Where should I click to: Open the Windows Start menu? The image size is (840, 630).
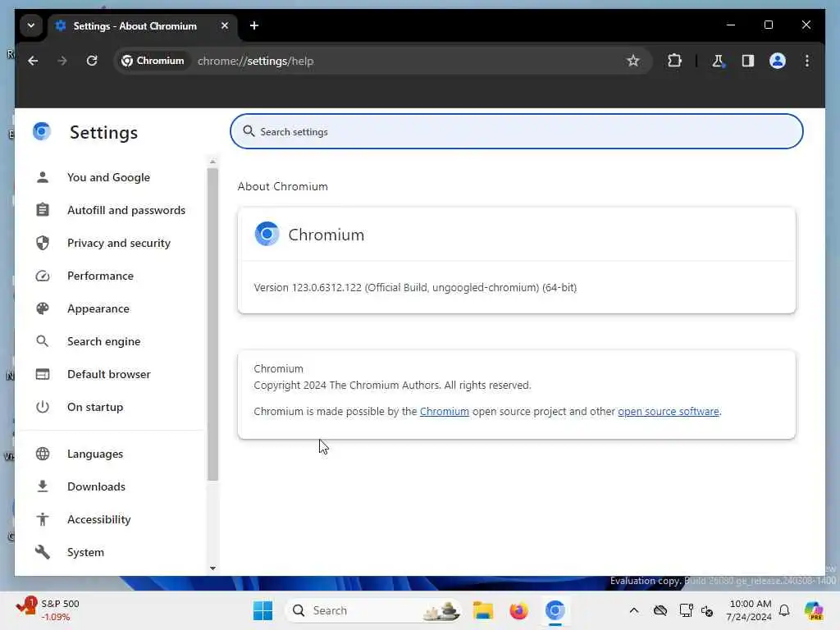[x=262, y=610]
